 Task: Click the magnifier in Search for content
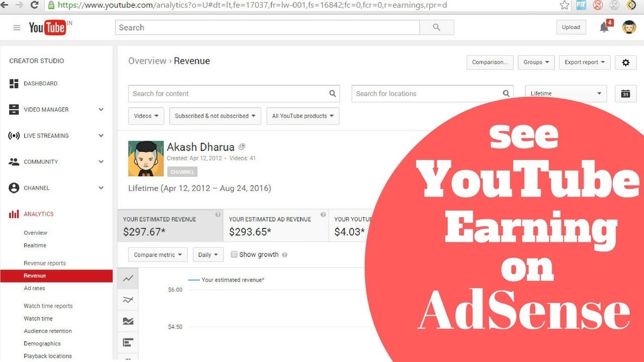pos(333,94)
